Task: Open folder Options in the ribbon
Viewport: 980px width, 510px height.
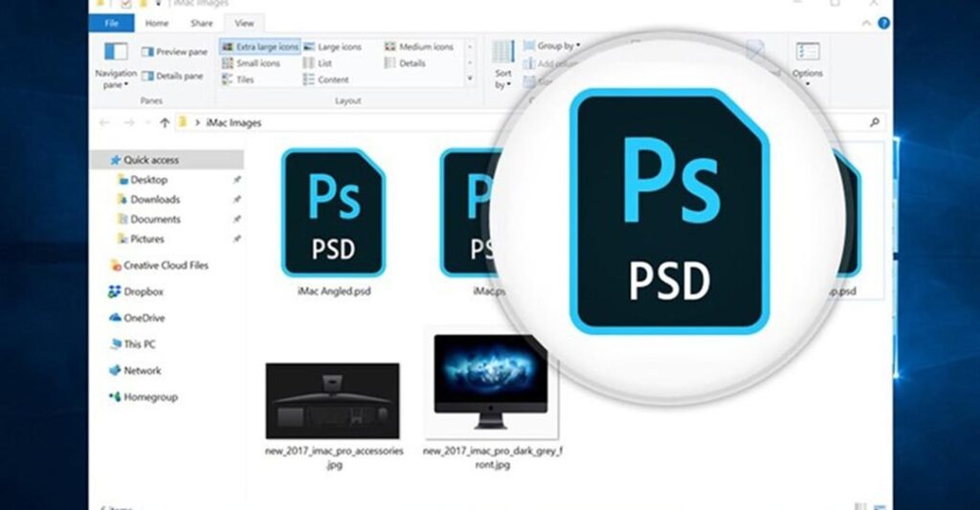Action: 808,64
